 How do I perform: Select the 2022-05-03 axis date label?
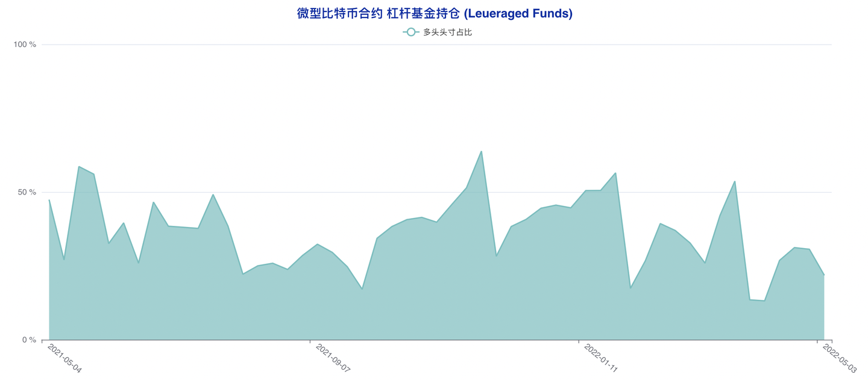[x=841, y=357]
